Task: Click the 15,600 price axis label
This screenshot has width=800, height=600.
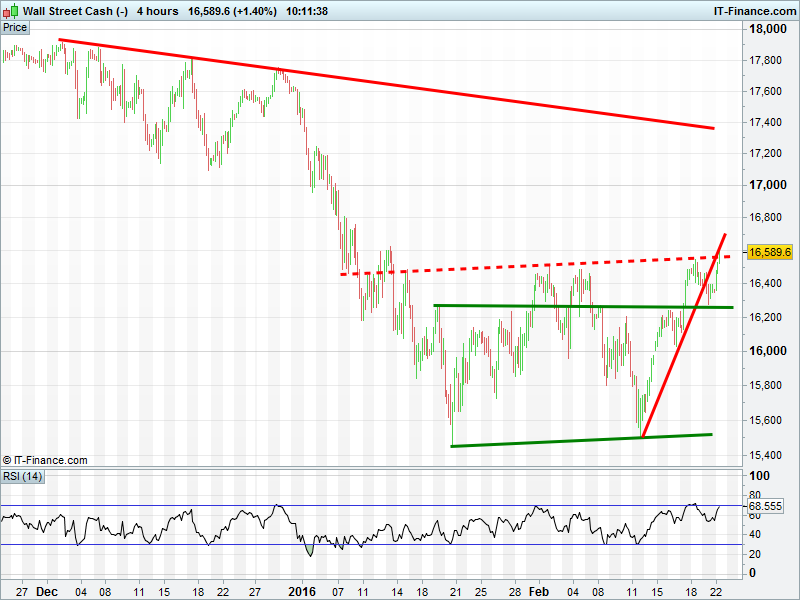Action: click(765, 420)
